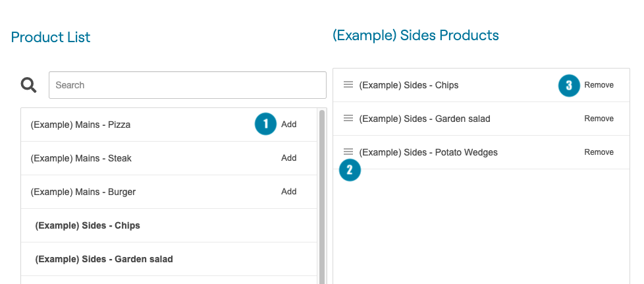Add Mains - Pizza to the group
The height and width of the screenshot is (284, 644).
tap(289, 125)
